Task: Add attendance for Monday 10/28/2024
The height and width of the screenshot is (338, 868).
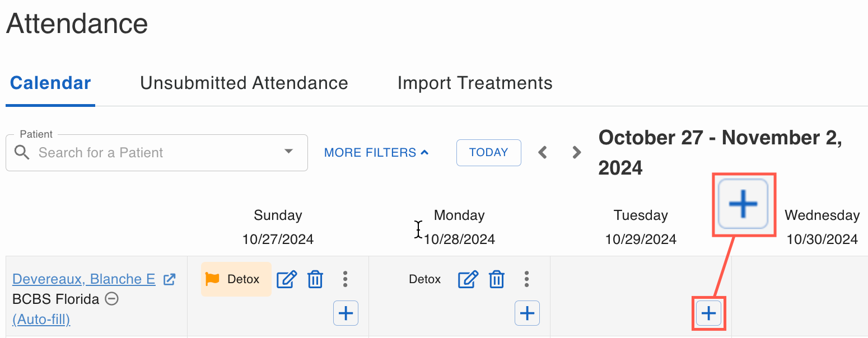Action: [x=527, y=313]
